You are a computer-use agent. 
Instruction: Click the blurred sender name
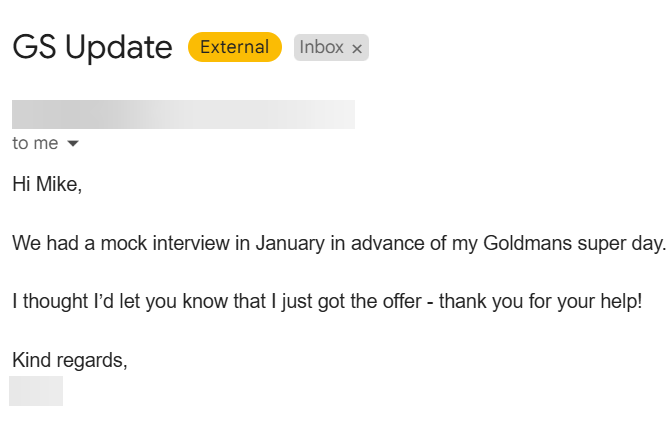(x=183, y=114)
